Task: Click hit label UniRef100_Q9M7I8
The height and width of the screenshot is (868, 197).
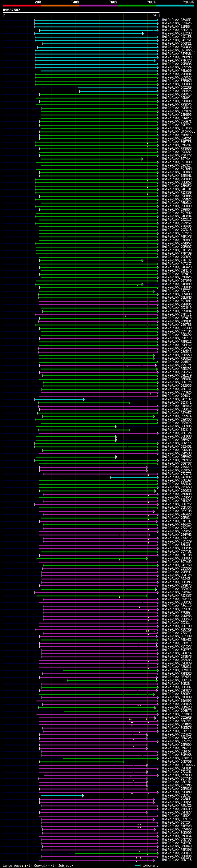Action: (x=177, y=338)
